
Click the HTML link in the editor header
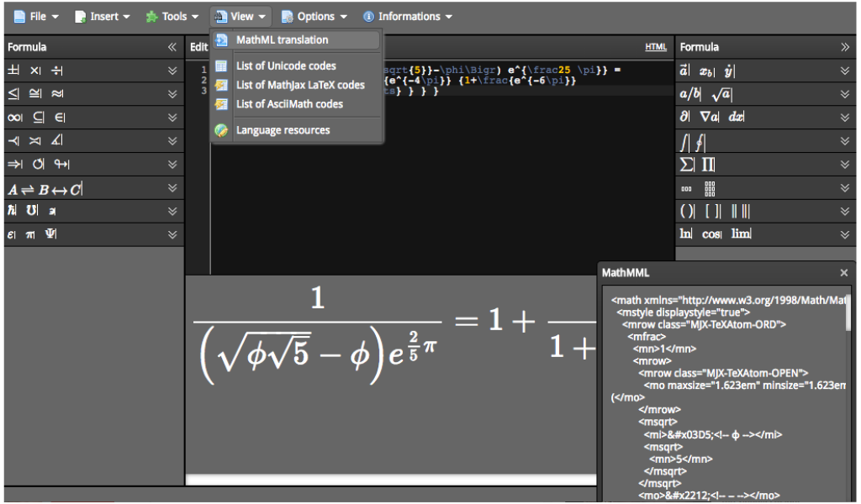point(656,46)
